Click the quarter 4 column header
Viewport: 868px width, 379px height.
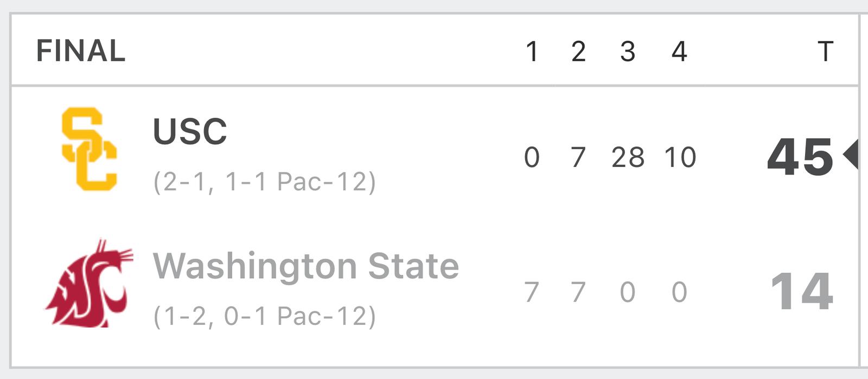coord(679,52)
